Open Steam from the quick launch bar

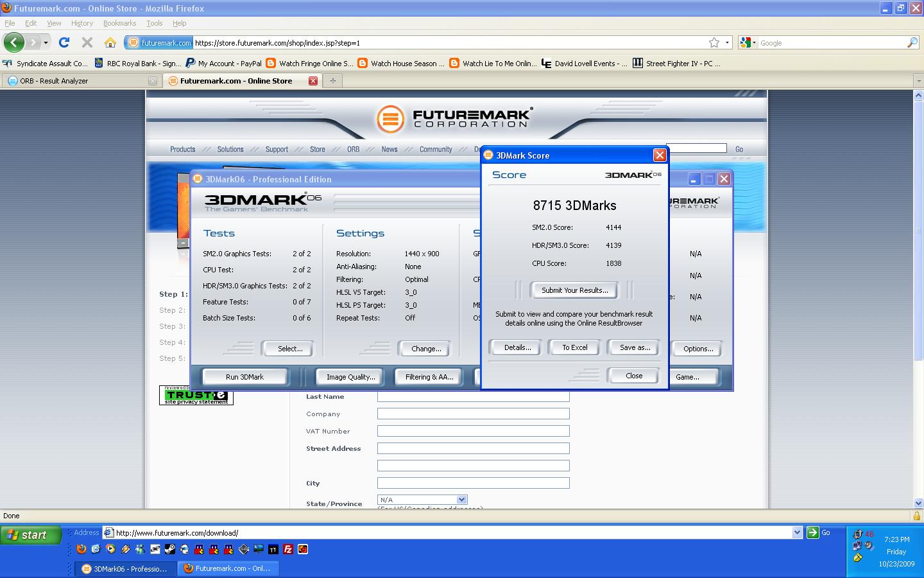[170, 549]
